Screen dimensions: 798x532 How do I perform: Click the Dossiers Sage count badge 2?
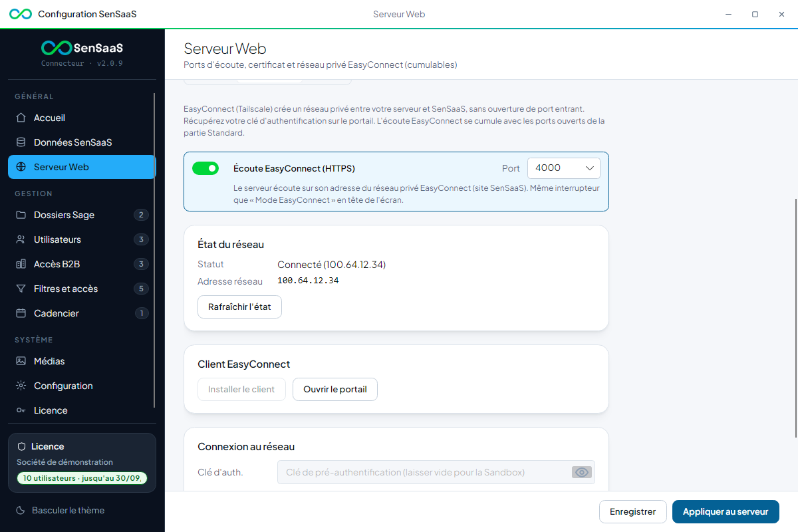(140, 215)
